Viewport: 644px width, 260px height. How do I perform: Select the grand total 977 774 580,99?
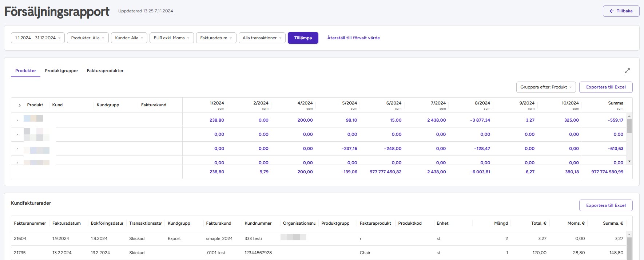click(x=607, y=172)
